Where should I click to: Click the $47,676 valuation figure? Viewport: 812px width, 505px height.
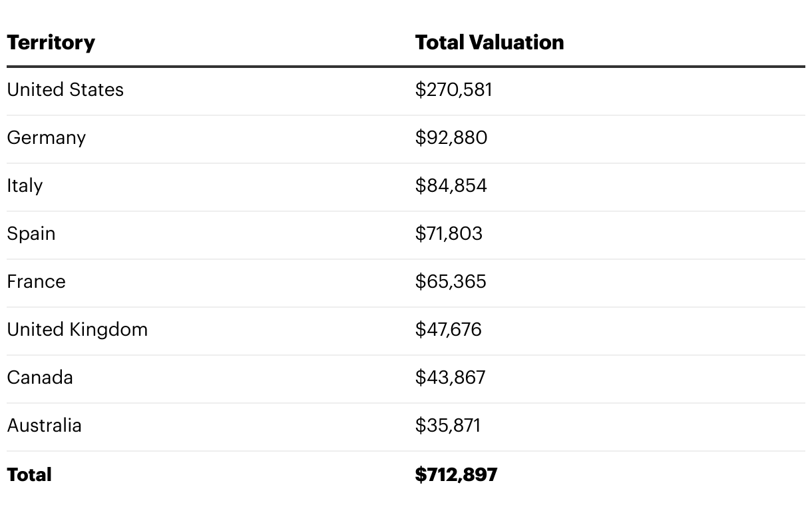click(x=448, y=330)
